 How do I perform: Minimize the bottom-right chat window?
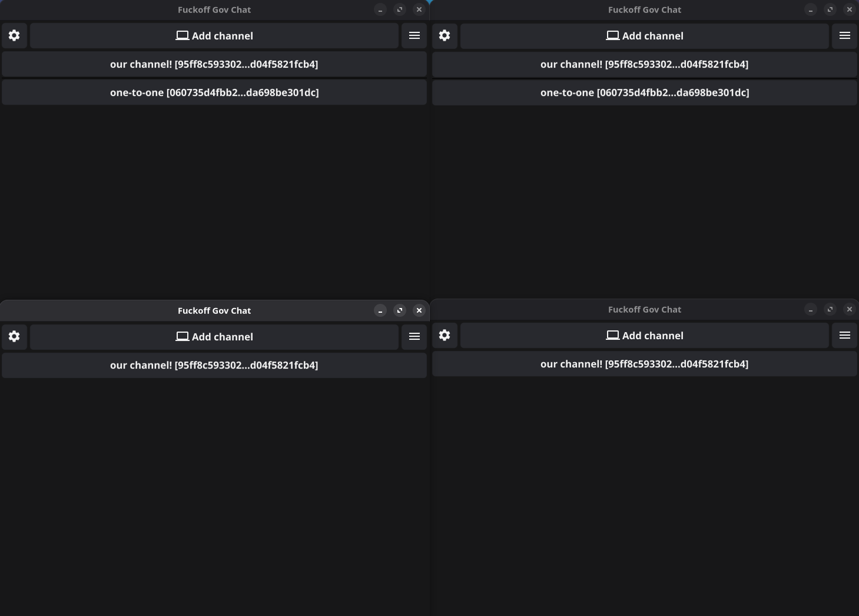(x=811, y=309)
